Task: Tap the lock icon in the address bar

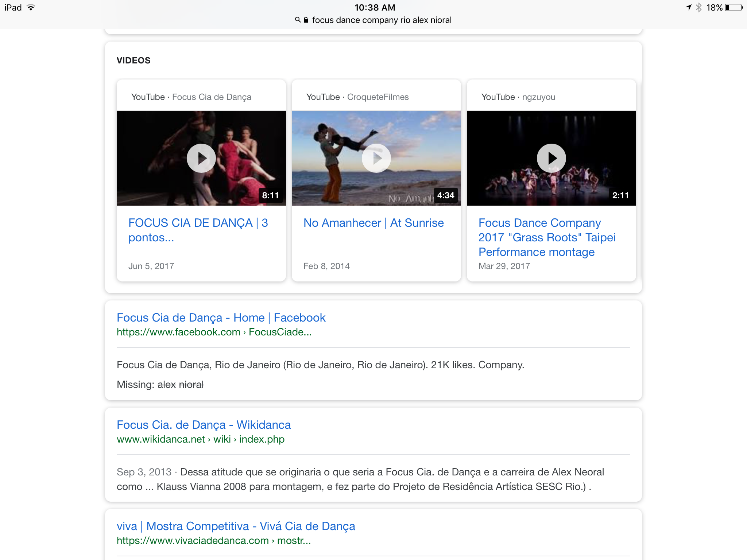Action: click(x=306, y=20)
